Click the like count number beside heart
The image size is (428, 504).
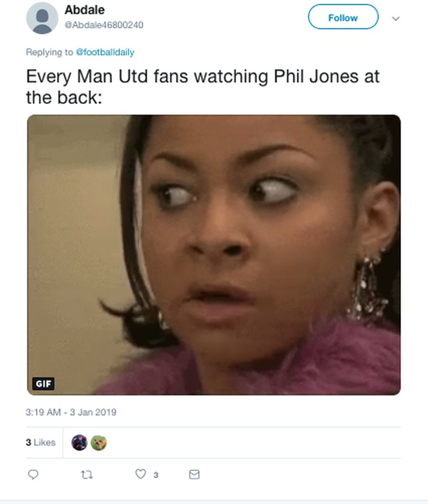pyautogui.click(x=156, y=475)
